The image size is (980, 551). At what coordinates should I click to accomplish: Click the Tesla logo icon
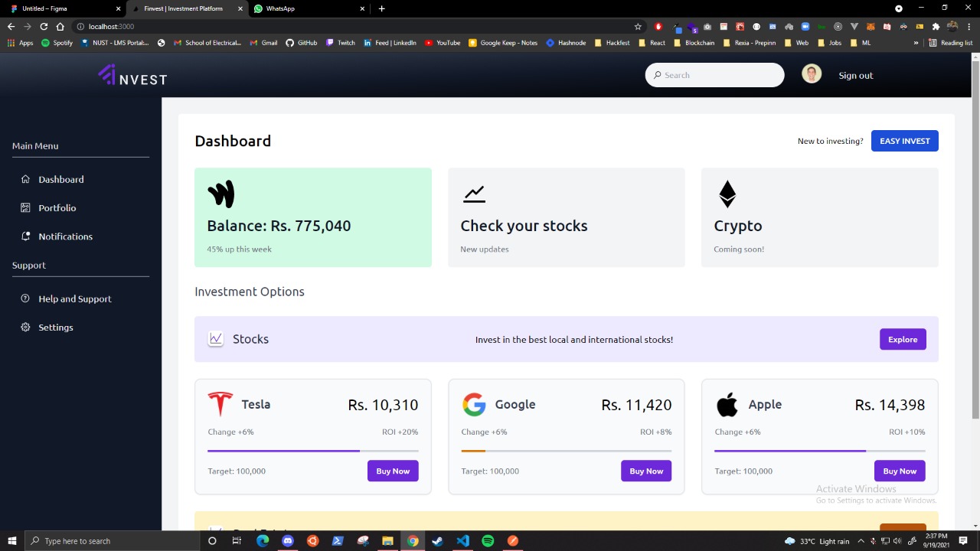click(220, 404)
